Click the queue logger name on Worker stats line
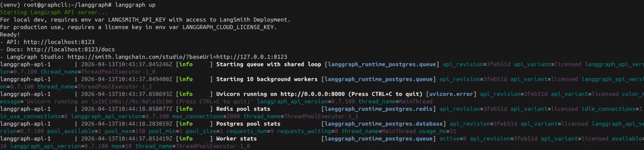The width and height of the screenshot is (644, 150). [x=379, y=138]
